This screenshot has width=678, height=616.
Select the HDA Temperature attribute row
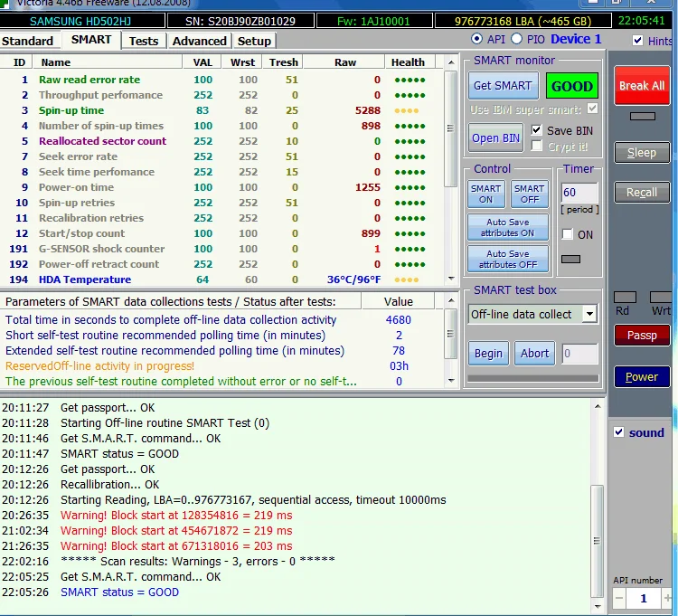pos(85,280)
